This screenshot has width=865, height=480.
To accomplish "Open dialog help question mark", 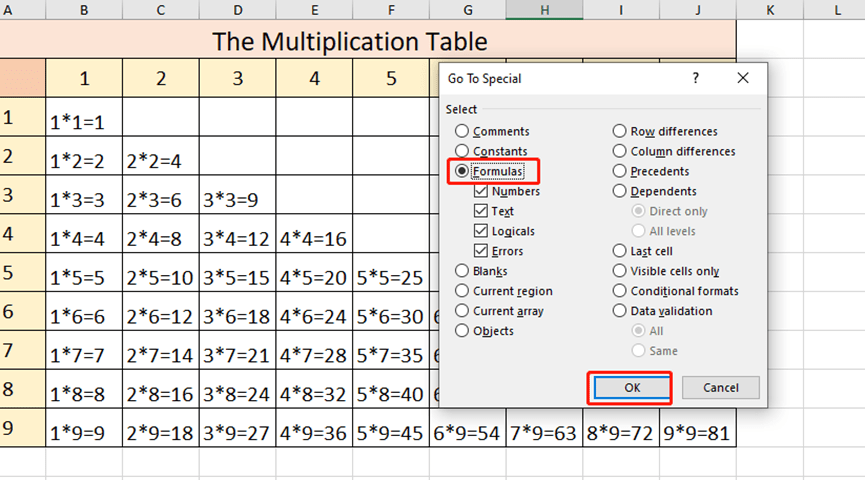I will click(696, 78).
